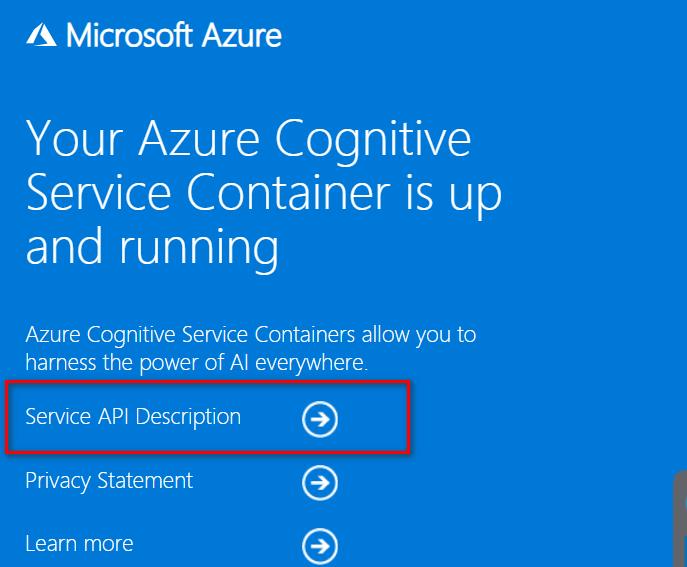Viewport: 687px width, 567px height.
Task: Click the Azure triangle logo icon
Action: coord(42,36)
